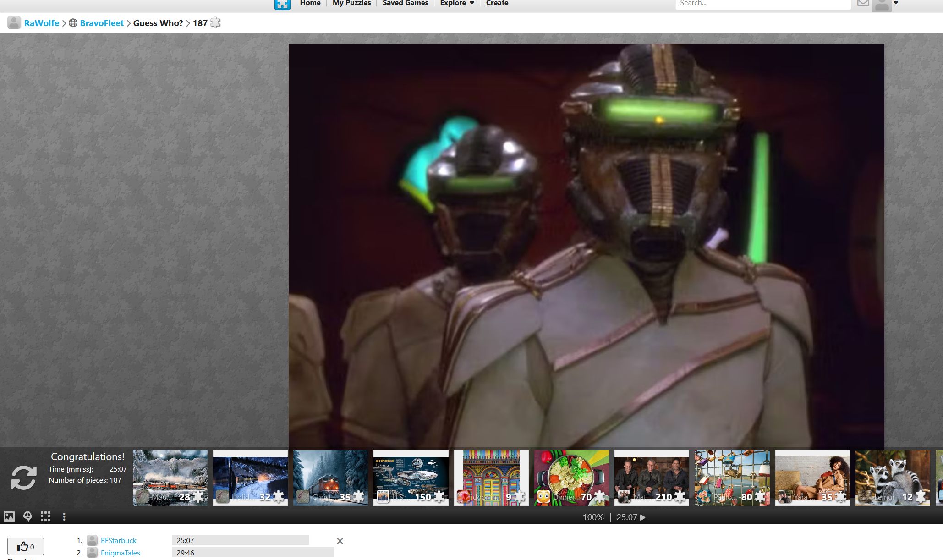Open My Puzzles page
The height and width of the screenshot is (560, 943).
351,3
